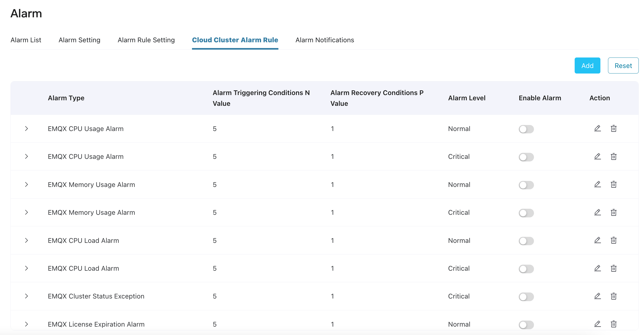644x335 pixels.
Task: Delete the EMQX Cluster Status Exception rule
Action: coord(614,296)
